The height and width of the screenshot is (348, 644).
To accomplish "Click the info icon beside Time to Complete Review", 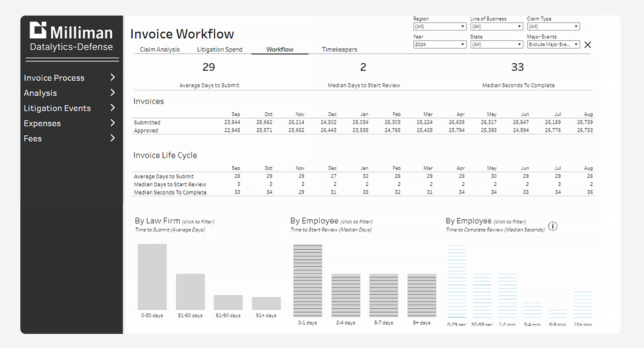I will point(553,226).
